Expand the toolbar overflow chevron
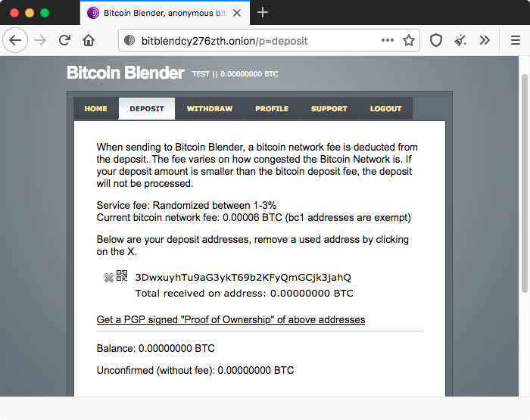This screenshot has height=420, width=530. [485, 41]
